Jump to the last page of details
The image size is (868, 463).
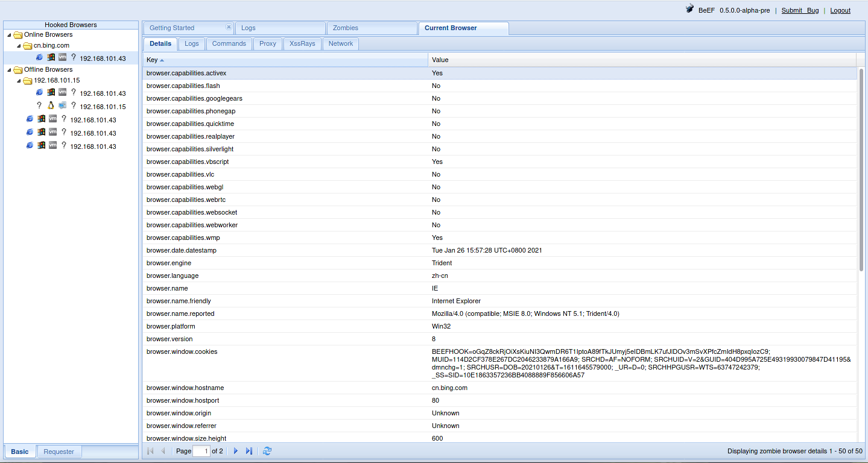pyautogui.click(x=249, y=451)
